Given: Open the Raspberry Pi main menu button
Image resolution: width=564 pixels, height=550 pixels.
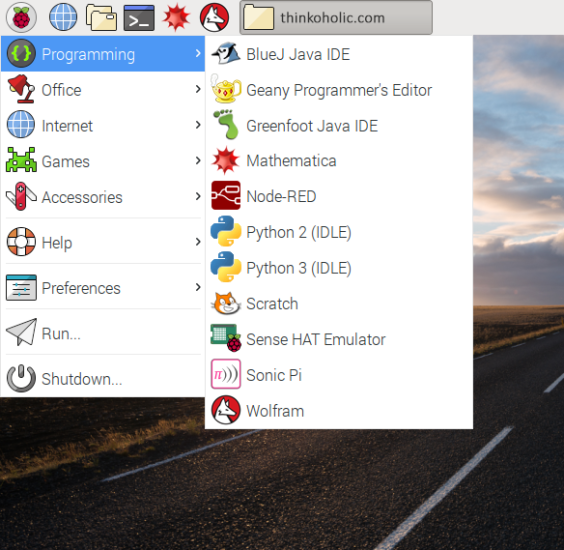Looking at the screenshot, I should click(x=21, y=17).
